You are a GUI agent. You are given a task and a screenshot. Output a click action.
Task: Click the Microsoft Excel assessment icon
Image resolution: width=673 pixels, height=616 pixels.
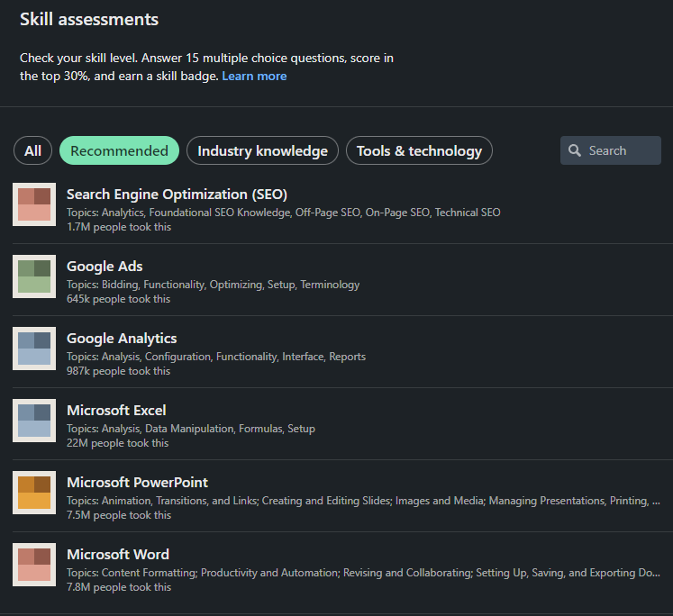(x=34, y=421)
